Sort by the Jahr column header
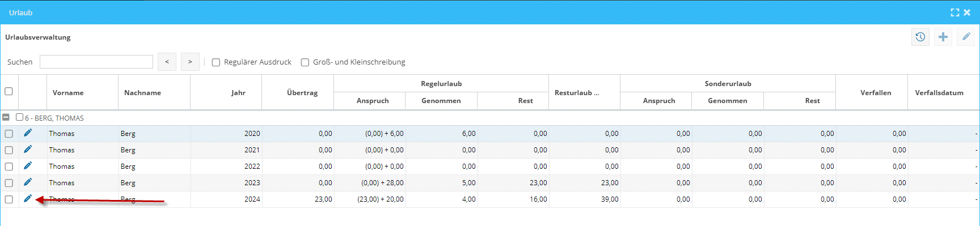 [x=238, y=92]
